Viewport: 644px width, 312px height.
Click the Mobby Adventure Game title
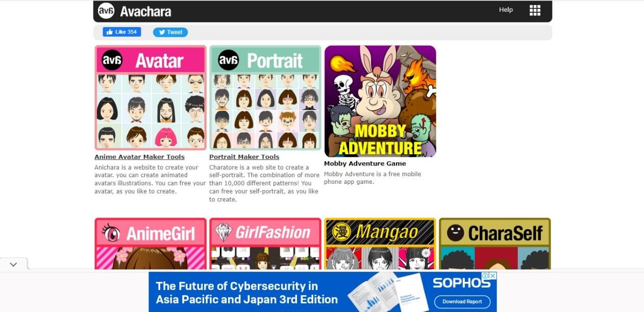click(x=365, y=163)
